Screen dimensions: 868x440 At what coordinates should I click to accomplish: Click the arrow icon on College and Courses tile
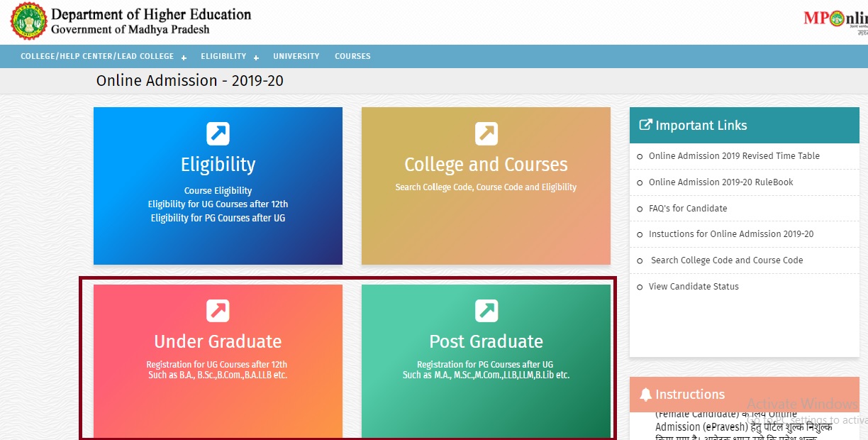486,133
